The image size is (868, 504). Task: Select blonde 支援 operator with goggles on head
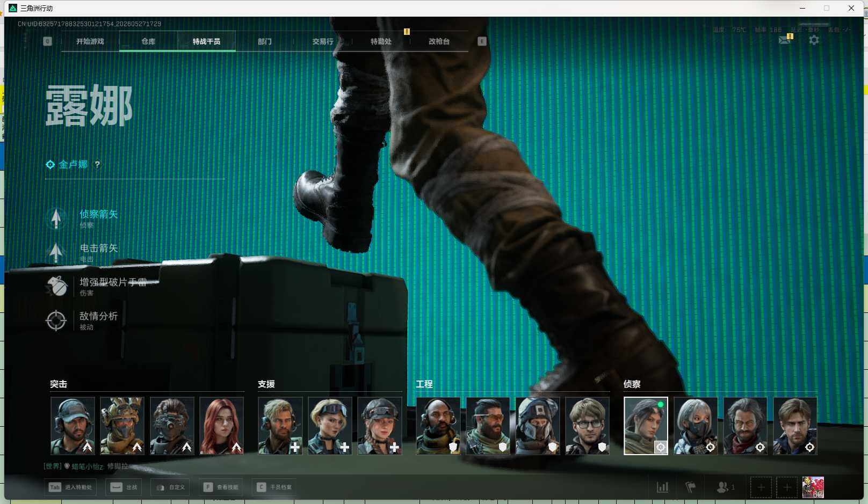[330, 426]
